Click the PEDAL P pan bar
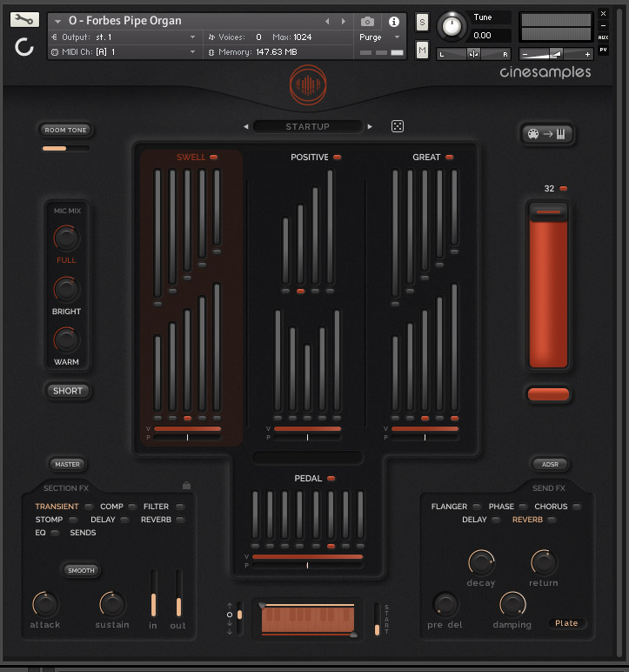 click(307, 566)
